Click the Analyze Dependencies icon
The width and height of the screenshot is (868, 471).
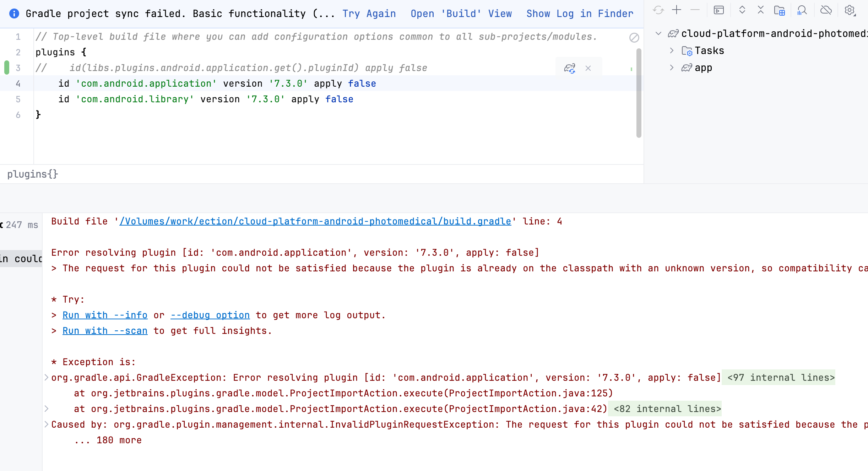[802, 10]
